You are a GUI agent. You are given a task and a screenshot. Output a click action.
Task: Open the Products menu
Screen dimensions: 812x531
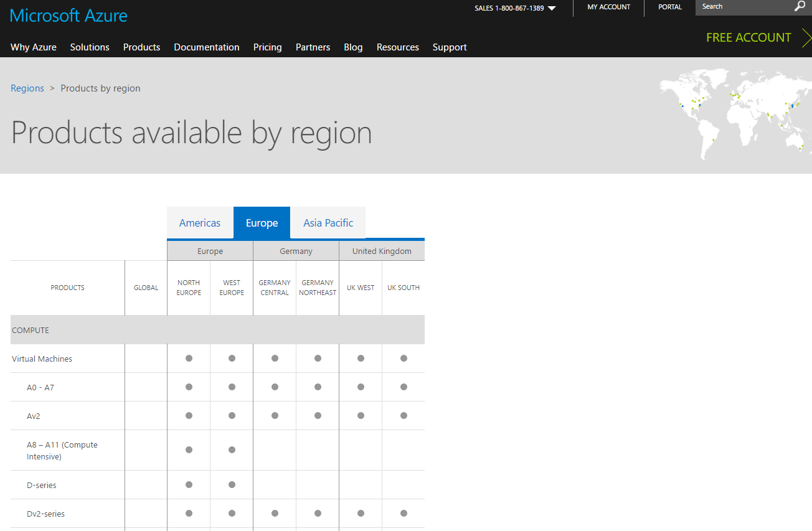141,47
